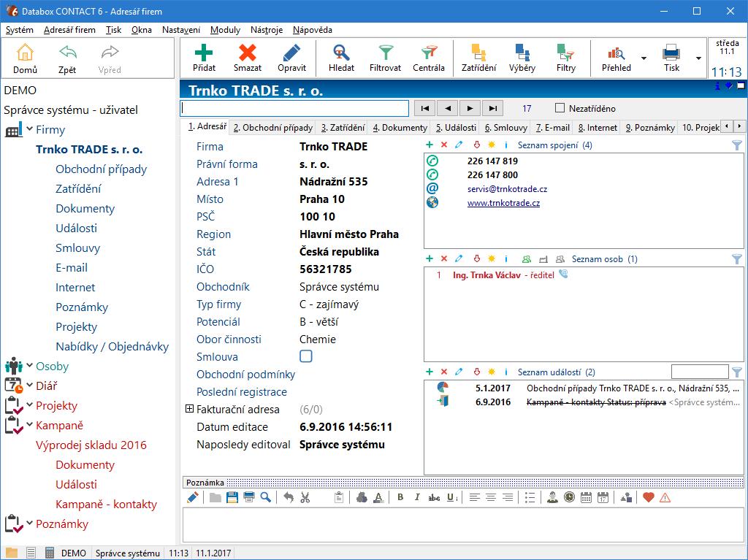748x560 pixels.
Task: Select the 5.1.2017 event row
Action: 584,388
